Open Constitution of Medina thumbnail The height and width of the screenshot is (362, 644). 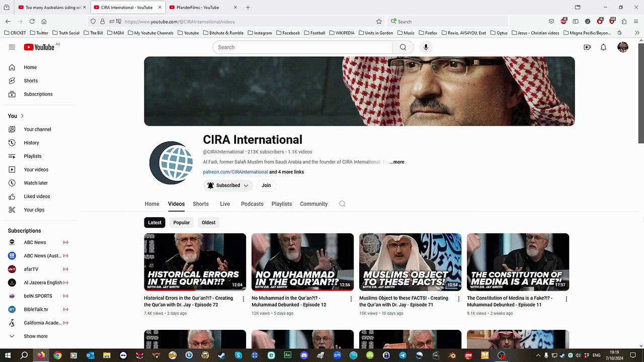[x=518, y=262]
